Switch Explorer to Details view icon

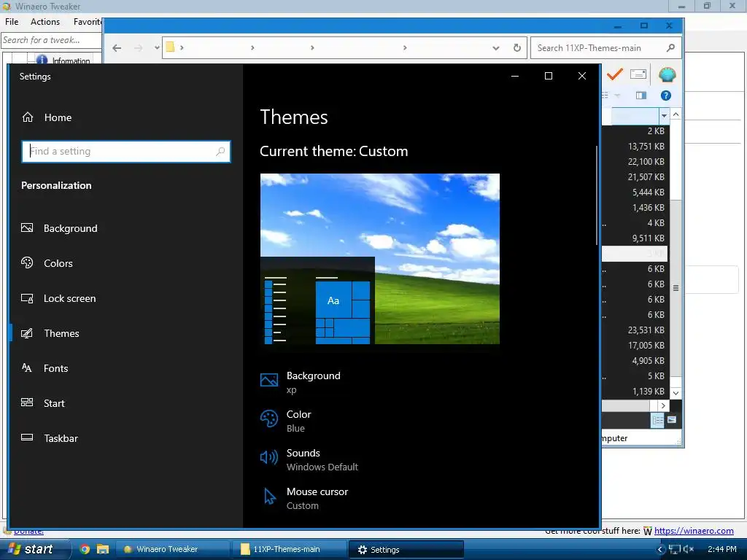657,420
